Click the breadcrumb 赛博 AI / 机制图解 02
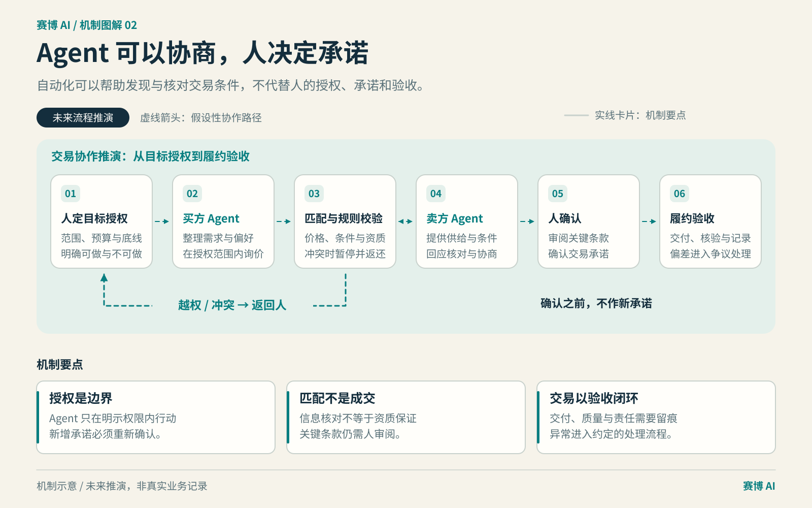Viewport: 812px width, 508px height. click(87, 25)
